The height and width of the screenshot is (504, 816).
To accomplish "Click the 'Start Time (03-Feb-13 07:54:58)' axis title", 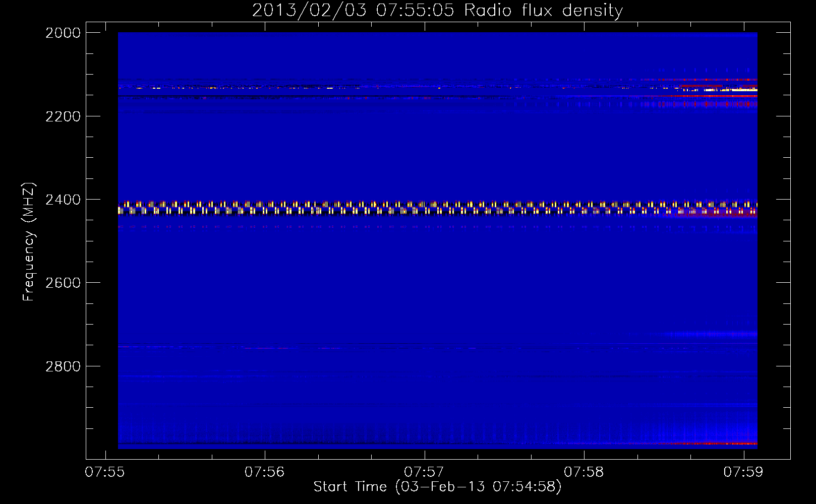I will pyautogui.click(x=437, y=487).
